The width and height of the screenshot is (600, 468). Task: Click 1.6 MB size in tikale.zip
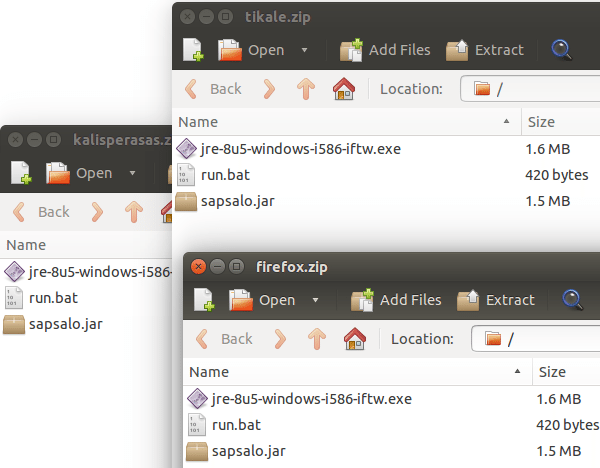tap(548, 149)
